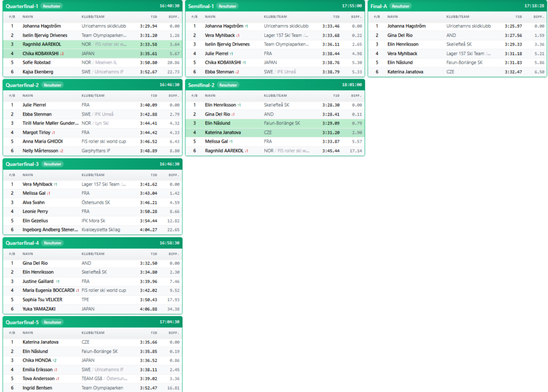
Task: Open Resultater for Quarterfinal-4
Action: click(52, 243)
